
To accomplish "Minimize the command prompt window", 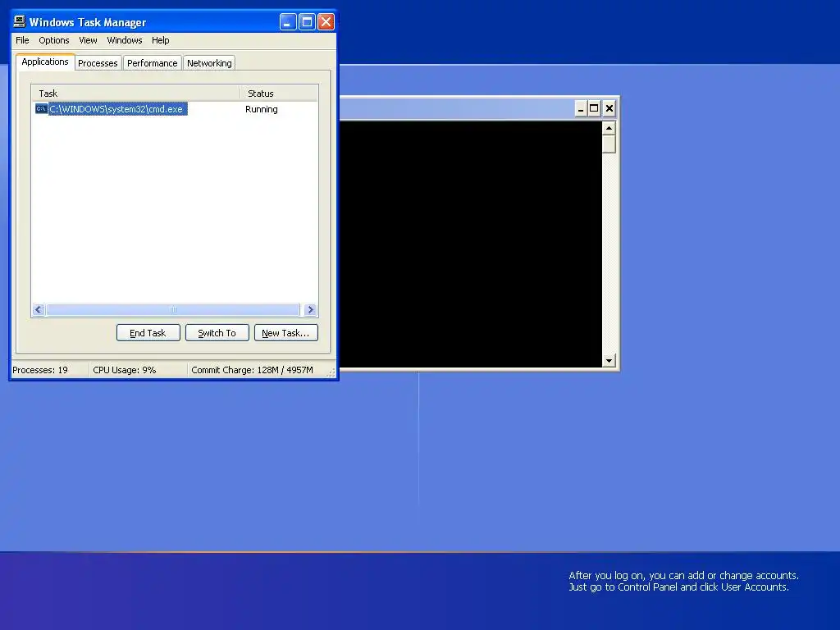I will [581, 109].
